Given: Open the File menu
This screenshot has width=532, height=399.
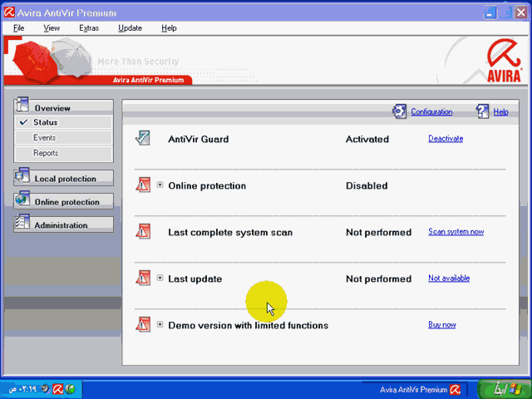Looking at the screenshot, I should (19, 27).
